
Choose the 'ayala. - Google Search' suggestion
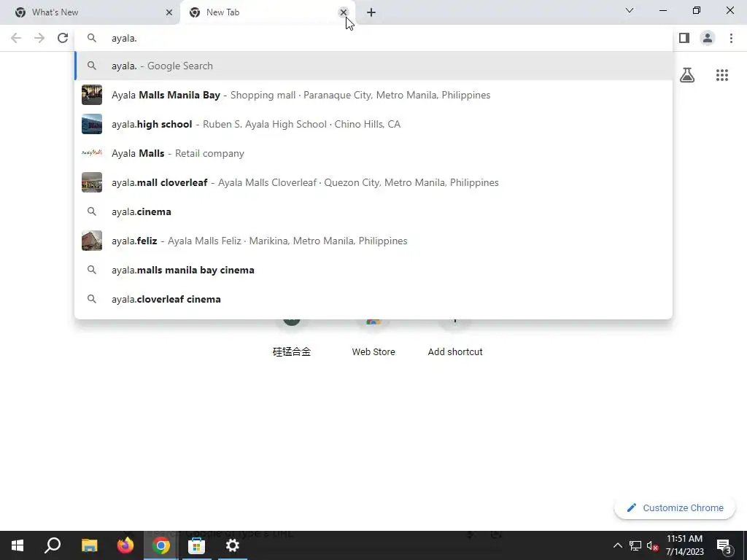373,66
